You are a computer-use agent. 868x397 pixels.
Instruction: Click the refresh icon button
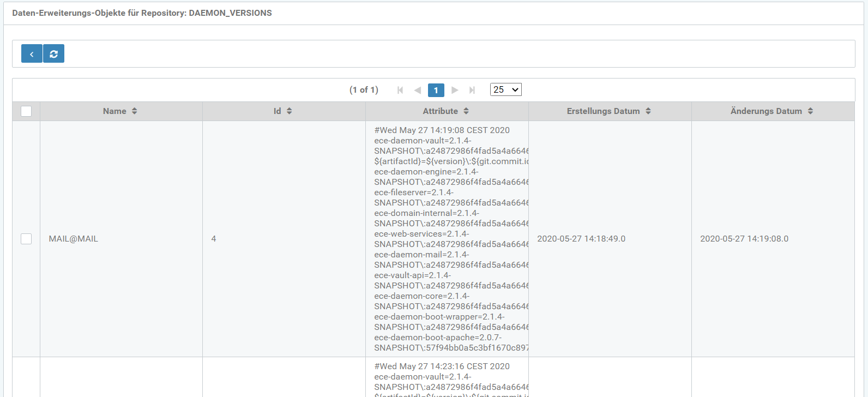click(53, 53)
